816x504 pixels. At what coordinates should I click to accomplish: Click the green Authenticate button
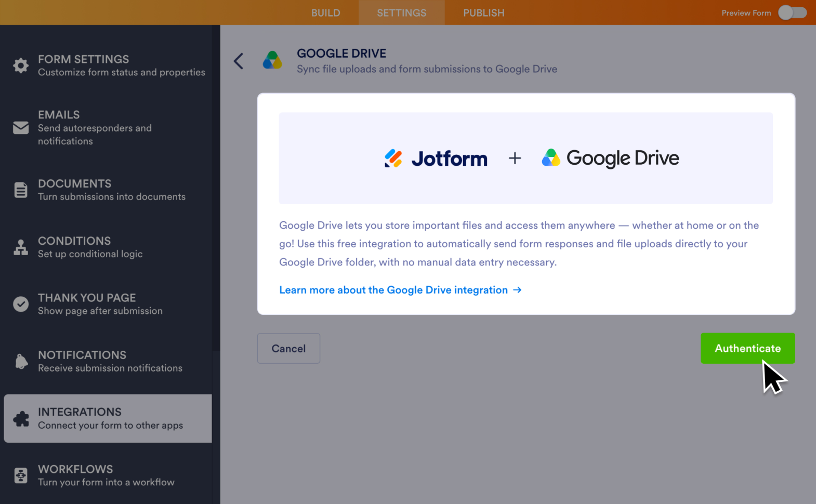(x=748, y=348)
